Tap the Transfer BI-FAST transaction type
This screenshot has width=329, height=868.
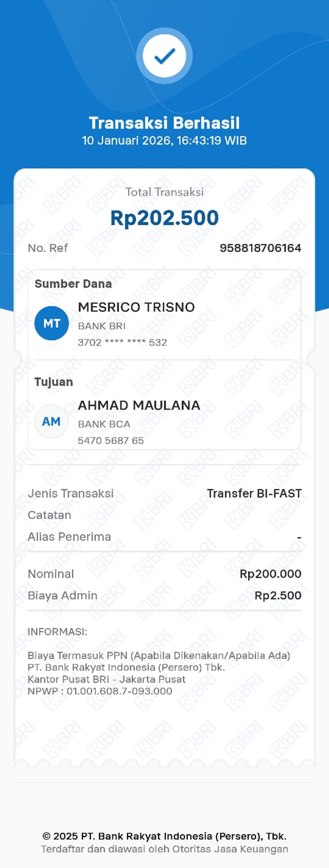tap(254, 493)
